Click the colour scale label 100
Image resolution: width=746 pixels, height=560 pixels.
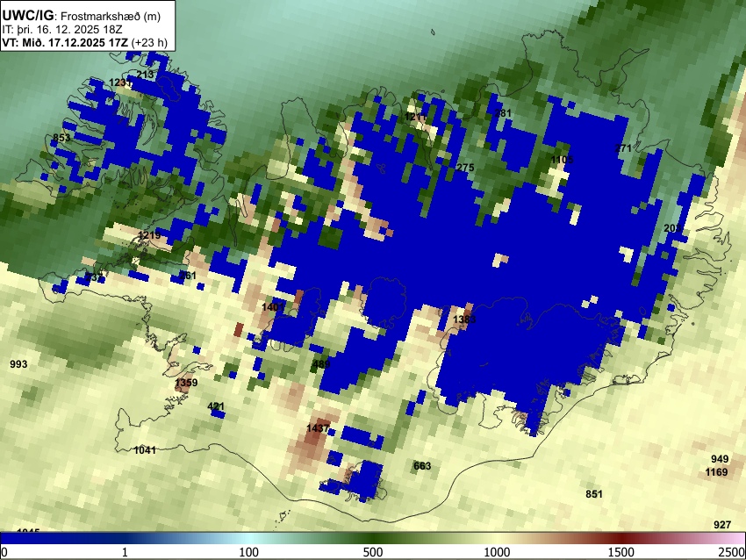(249, 552)
